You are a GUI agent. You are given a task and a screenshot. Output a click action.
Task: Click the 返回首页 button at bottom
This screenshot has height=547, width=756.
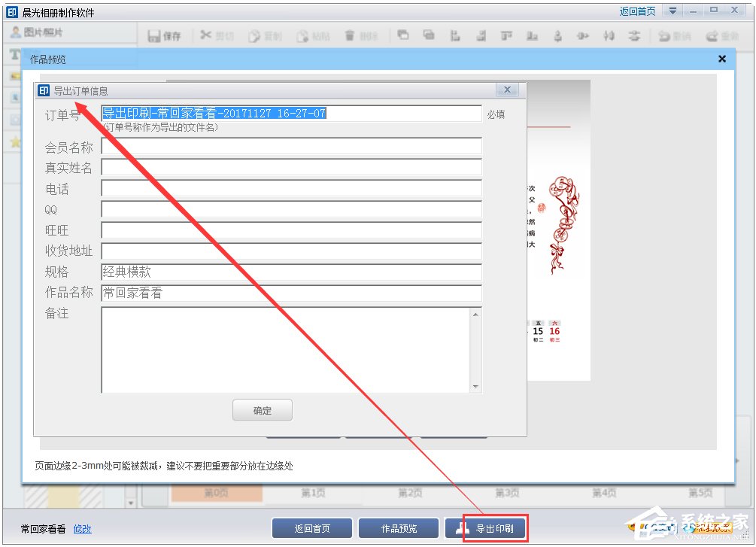click(311, 527)
